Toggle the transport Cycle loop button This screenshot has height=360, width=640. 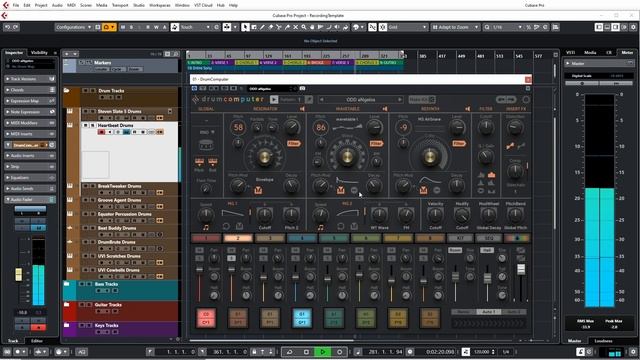pos(289,352)
